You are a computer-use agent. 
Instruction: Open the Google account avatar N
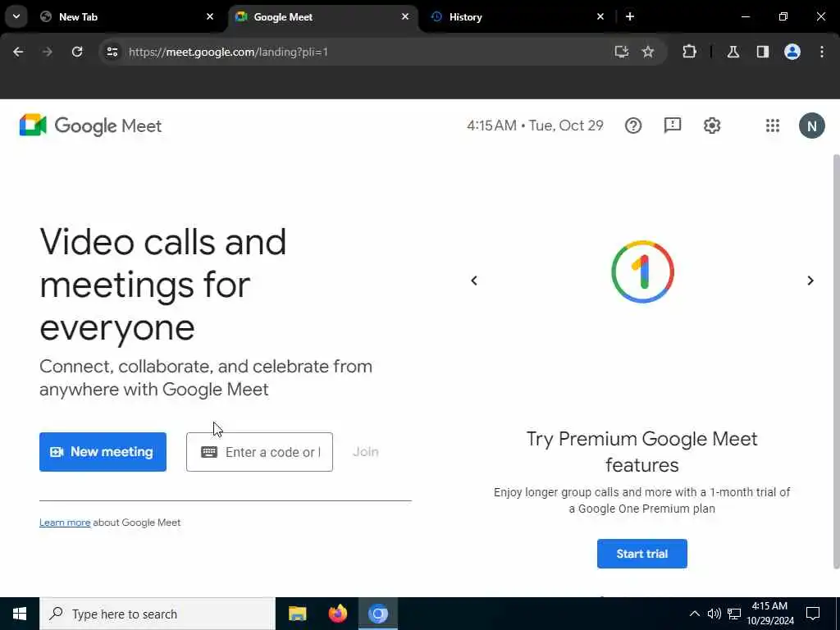[x=811, y=126]
